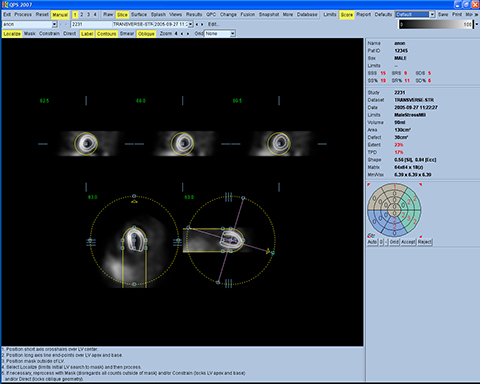Click the Auto button under polar map

coord(372,242)
